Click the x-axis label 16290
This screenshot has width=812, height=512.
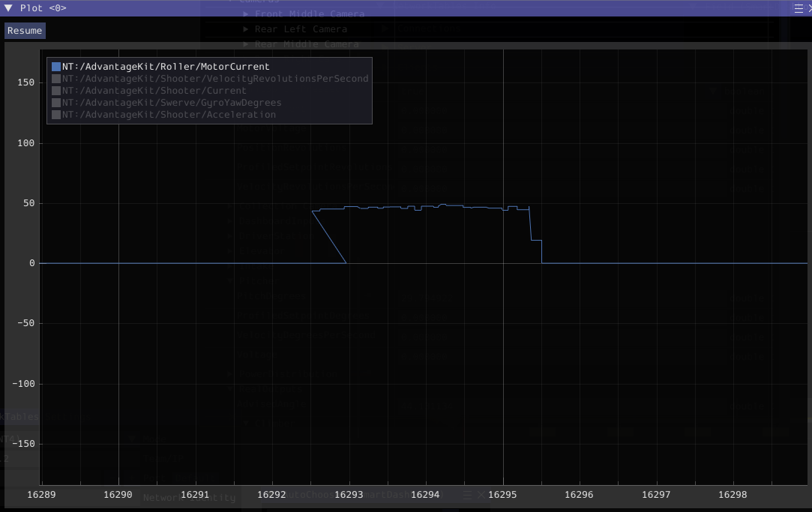[x=118, y=495]
